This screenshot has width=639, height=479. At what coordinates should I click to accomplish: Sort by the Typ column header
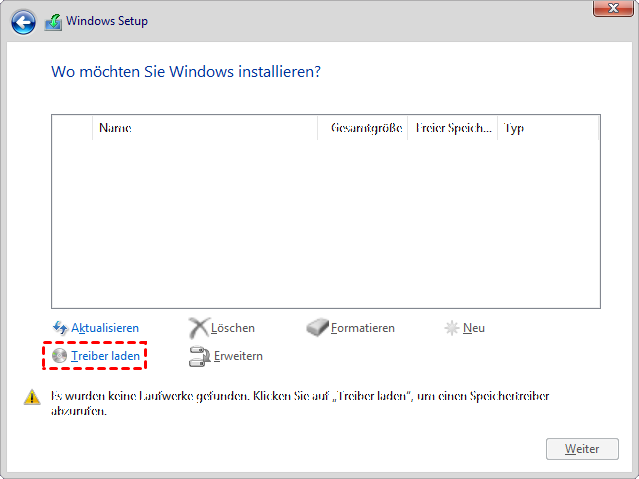548,128
